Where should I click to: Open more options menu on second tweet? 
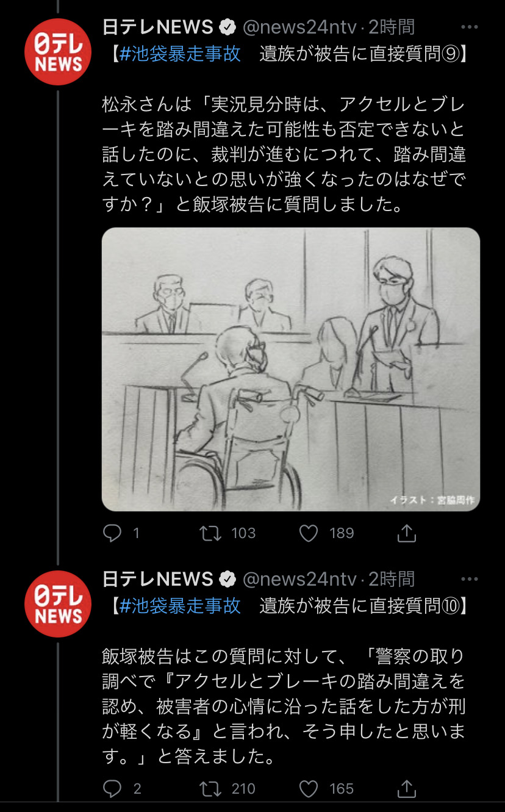[x=470, y=579]
